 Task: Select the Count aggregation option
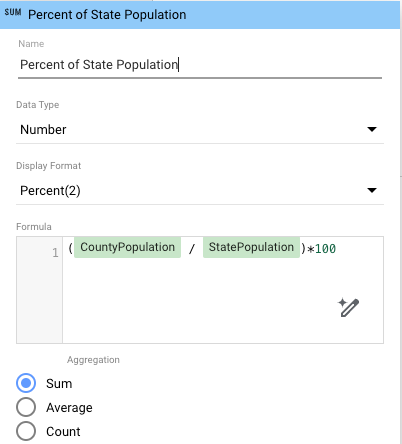click(26, 431)
